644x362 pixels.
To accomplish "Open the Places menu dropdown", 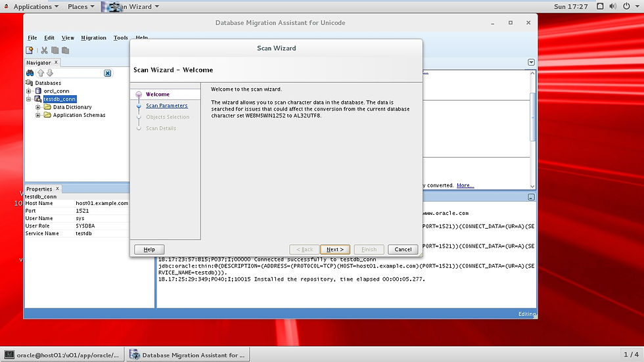I will coord(81,7).
